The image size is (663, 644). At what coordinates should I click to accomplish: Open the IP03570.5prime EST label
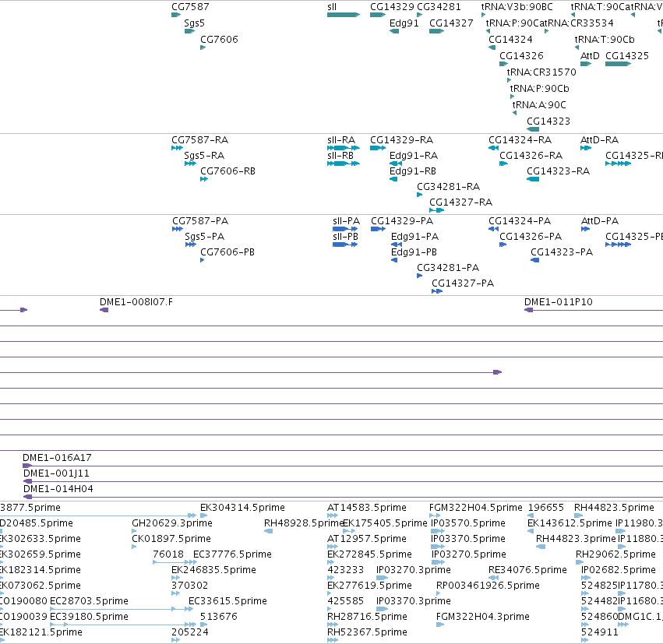(468, 523)
